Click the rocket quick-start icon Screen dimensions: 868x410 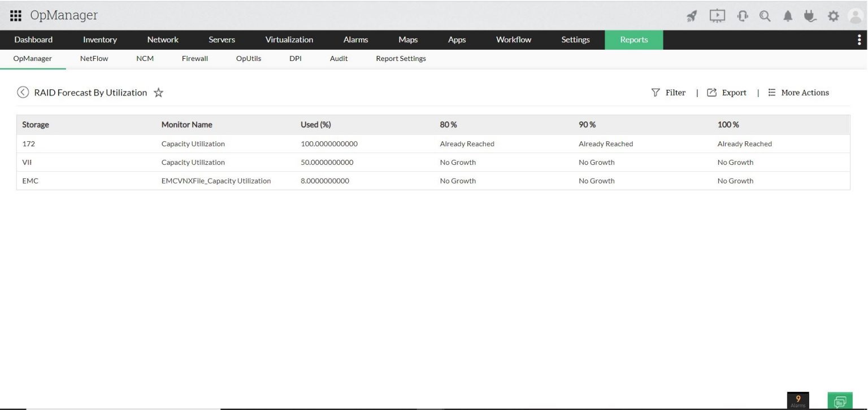(692, 16)
